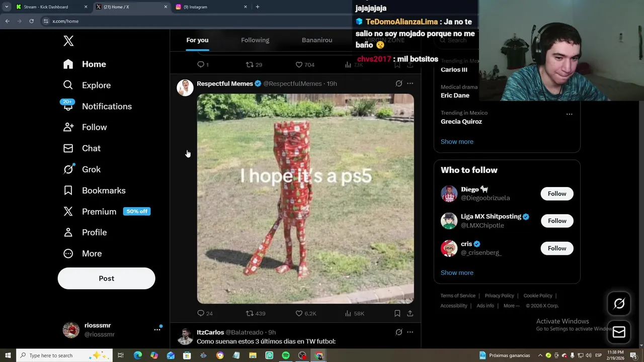The image size is (644, 362).
Task: Switch to the Instagram browser tab
Action: (212, 7)
